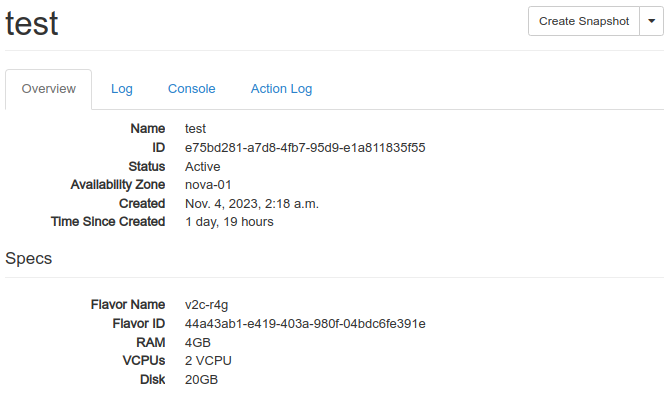Click the instance ID value e75bd281
Screen dimensions: 670x395
305,148
